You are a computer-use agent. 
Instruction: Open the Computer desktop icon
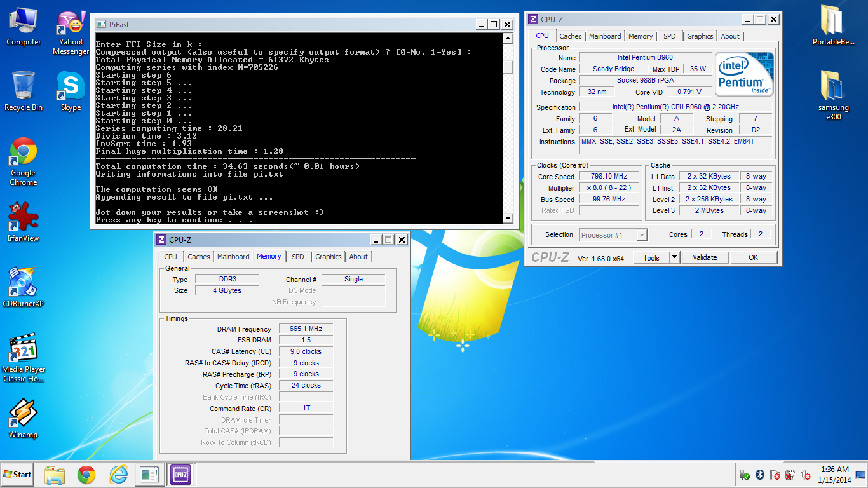coord(24,27)
